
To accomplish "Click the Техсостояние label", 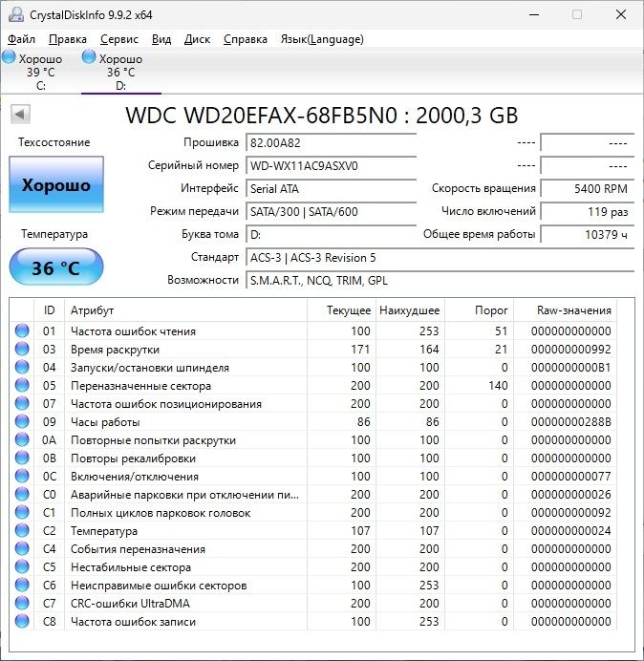I will [x=54, y=142].
